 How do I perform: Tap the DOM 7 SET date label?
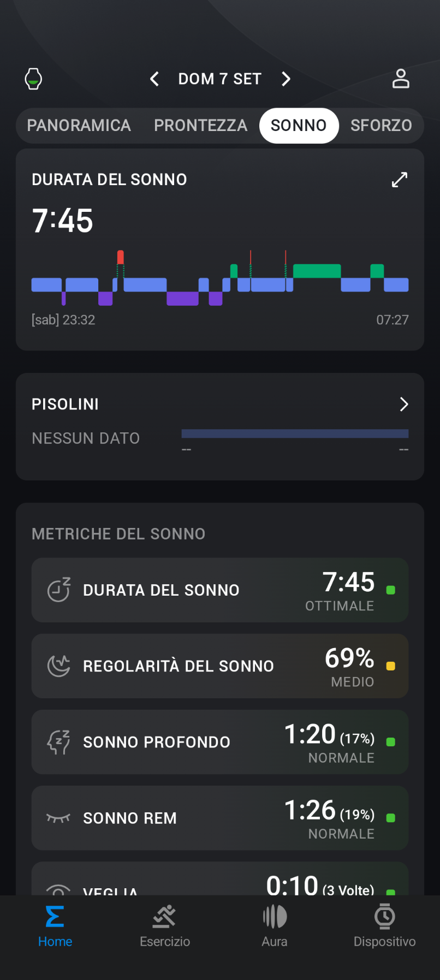[x=219, y=79]
